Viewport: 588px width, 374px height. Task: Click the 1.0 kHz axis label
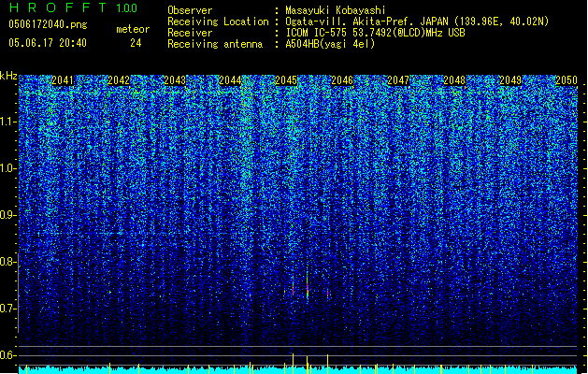[8, 168]
